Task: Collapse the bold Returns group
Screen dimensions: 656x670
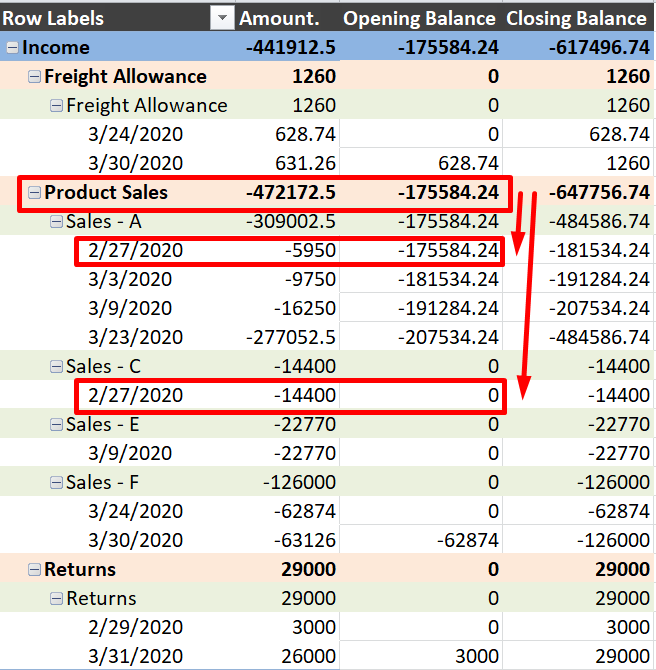Action: click(x=34, y=569)
